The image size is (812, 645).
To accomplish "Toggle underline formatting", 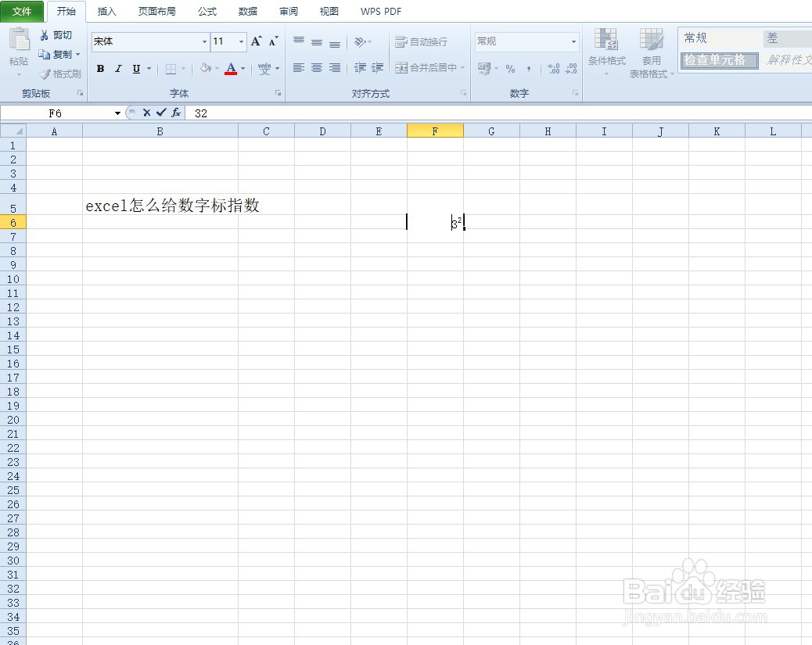I will pos(136,69).
